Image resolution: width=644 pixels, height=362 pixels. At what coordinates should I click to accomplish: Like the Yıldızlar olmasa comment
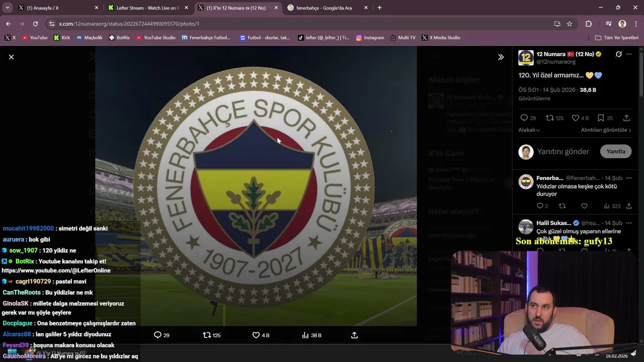point(584,206)
